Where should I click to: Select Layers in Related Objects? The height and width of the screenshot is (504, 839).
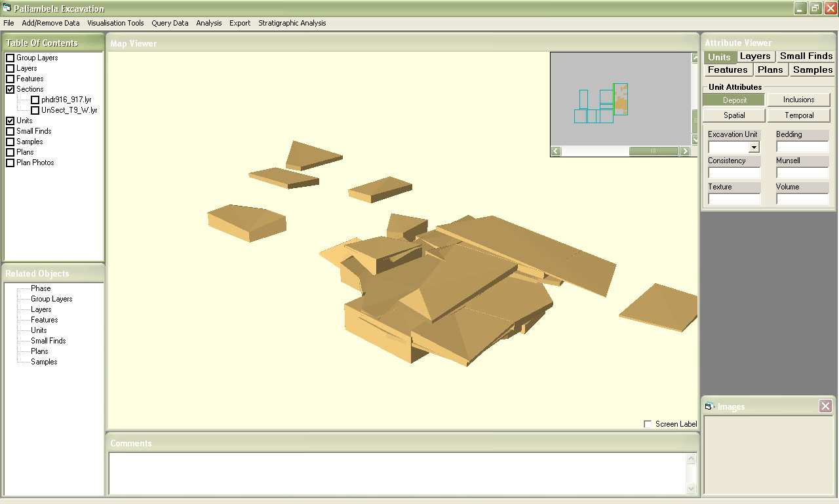[41, 309]
